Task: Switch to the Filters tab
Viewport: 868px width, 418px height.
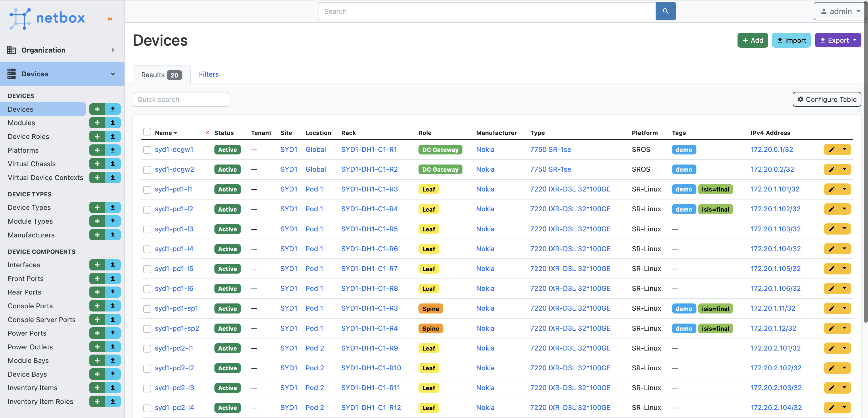Action: tap(209, 74)
